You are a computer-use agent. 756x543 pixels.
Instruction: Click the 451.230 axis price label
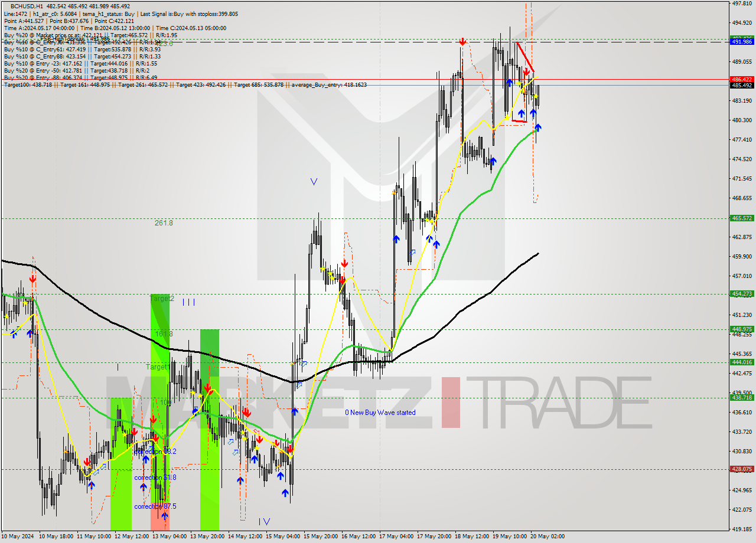pos(742,315)
